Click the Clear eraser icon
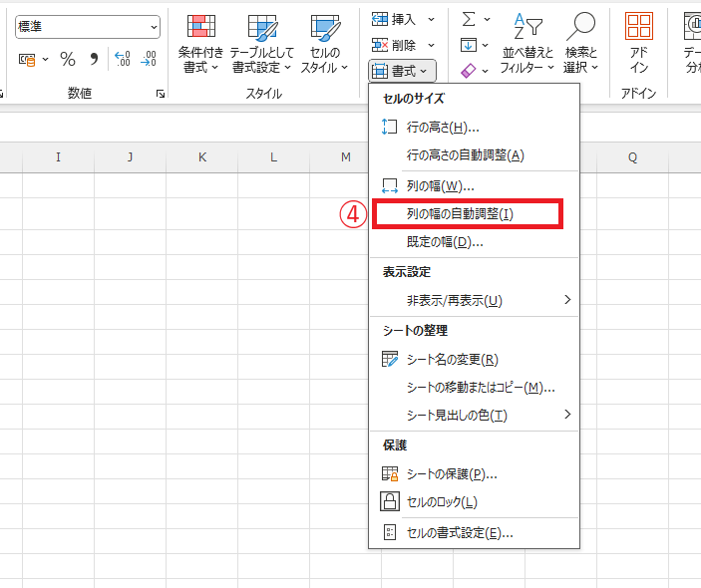Screen dimensions: 701x588 (468, 71)
